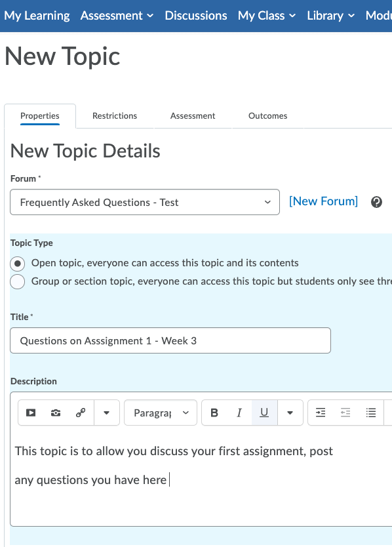Click the decrease indent icon
The height and width of the screenshot is (547, 392).
[345, 413]
